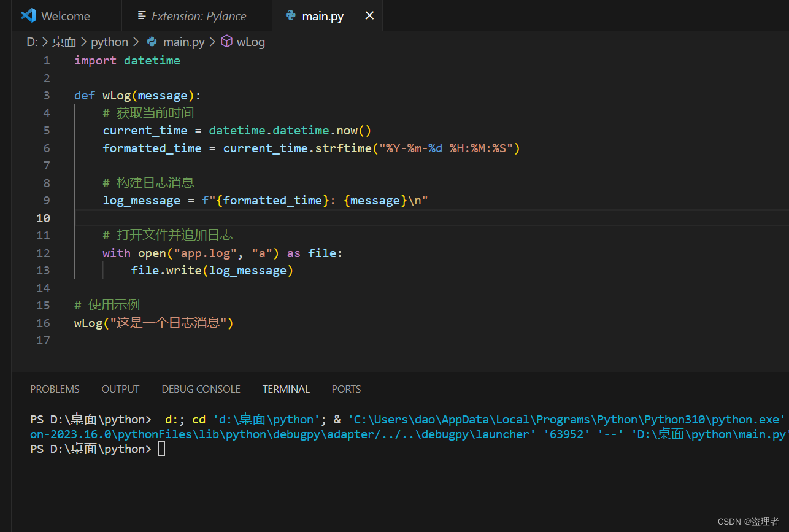789x532 pixels.
Task: Open the OUTPUT panel tab
Action: point(120,389)
